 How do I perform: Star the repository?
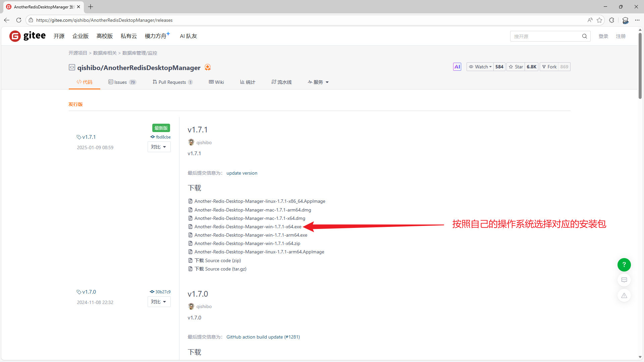click(516, 67)
